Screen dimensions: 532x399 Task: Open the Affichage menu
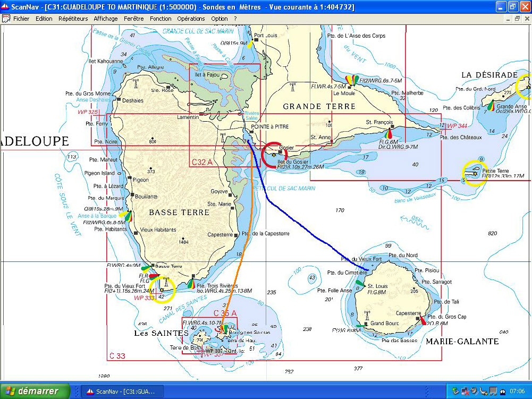click(106, 19)
